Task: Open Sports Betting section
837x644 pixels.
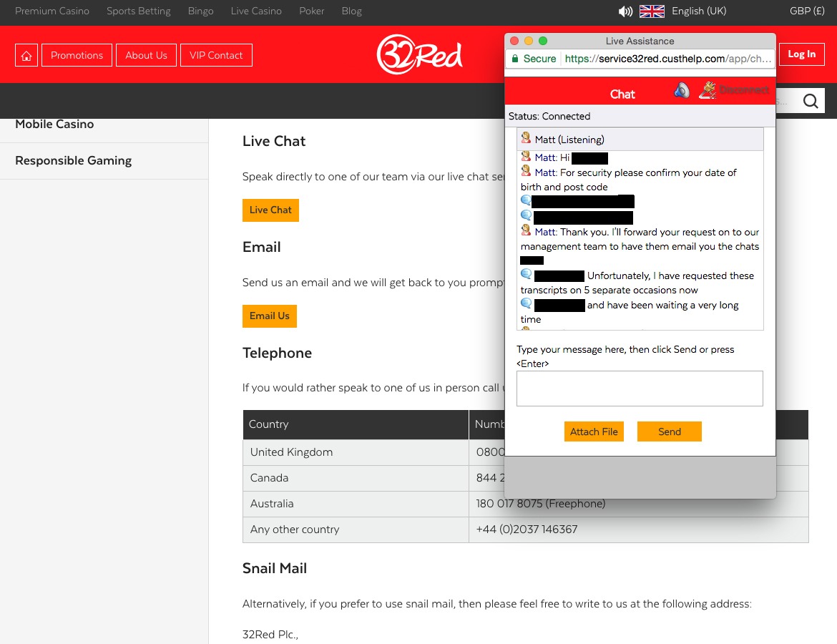Action: 139,11
